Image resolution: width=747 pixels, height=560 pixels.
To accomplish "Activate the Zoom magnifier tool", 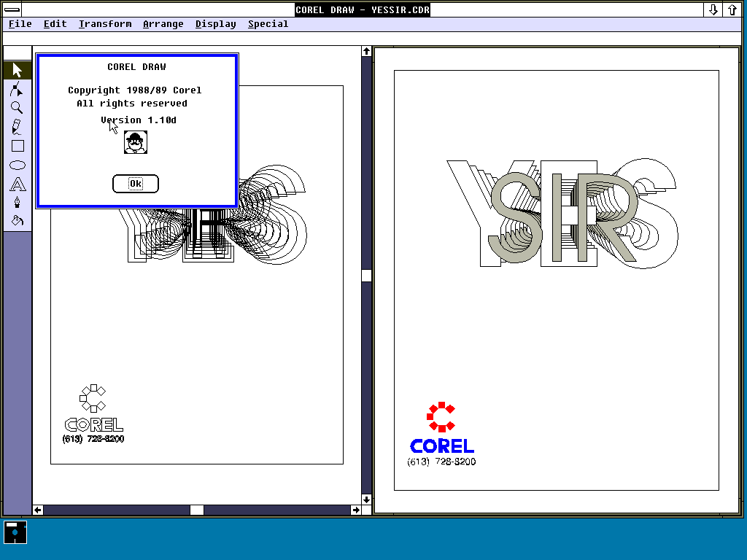I will tap(18, 108).
